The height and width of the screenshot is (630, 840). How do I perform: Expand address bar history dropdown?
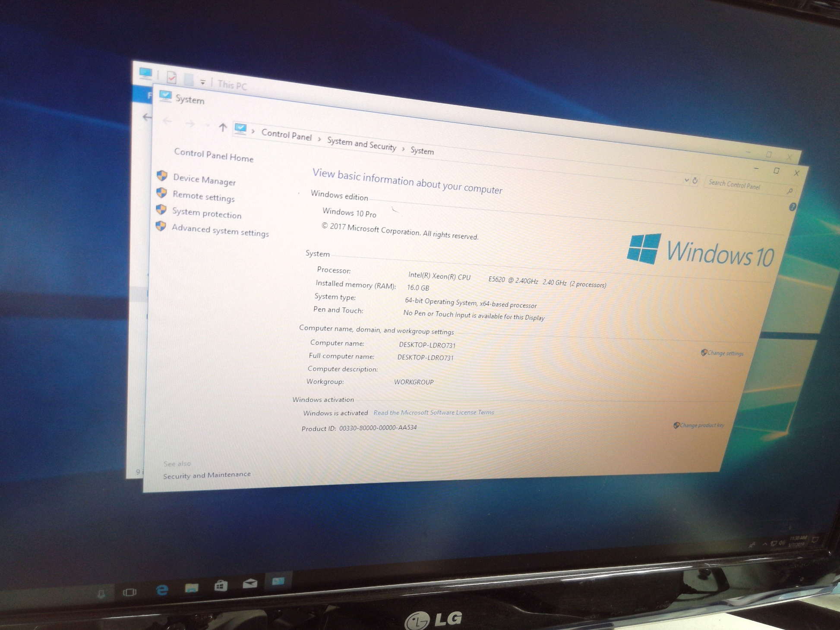pos(686,180)
